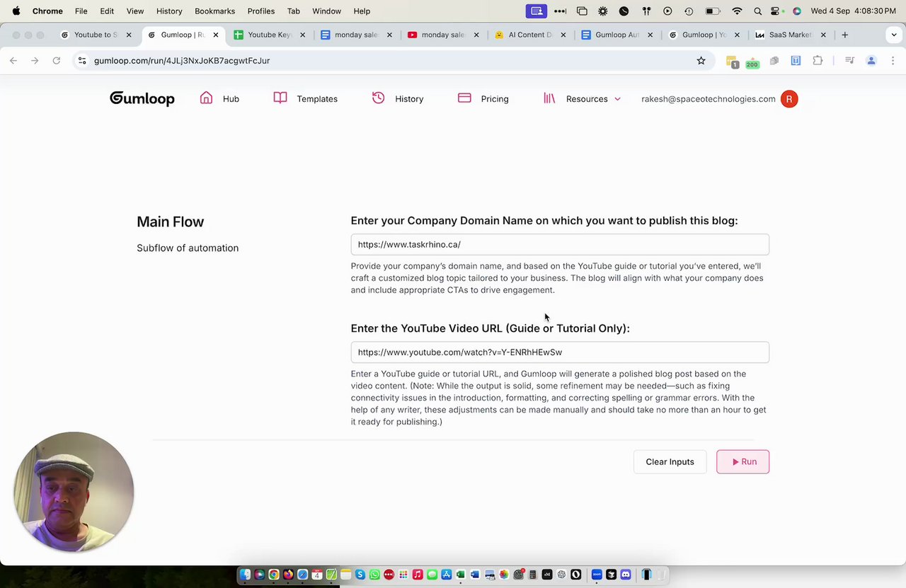Click the Clear Inputs button
The height and width of the screenshot is (588, 906).
click(670, 462)
